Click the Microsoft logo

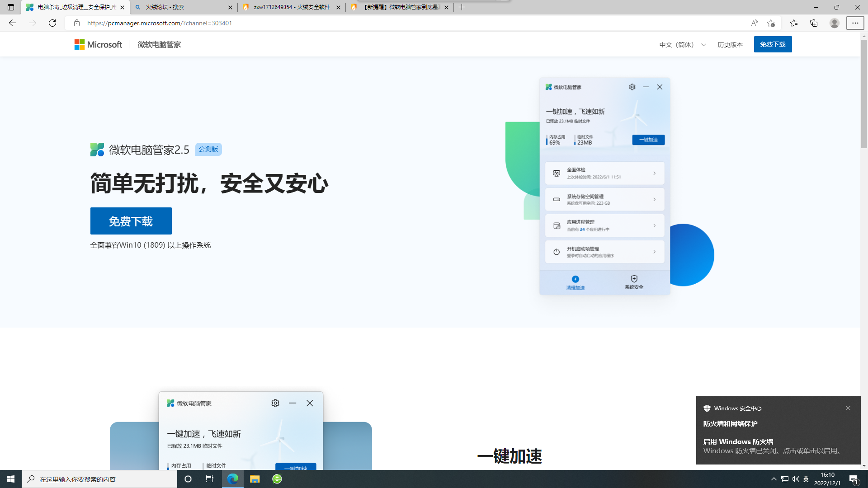tap(98, 44)
